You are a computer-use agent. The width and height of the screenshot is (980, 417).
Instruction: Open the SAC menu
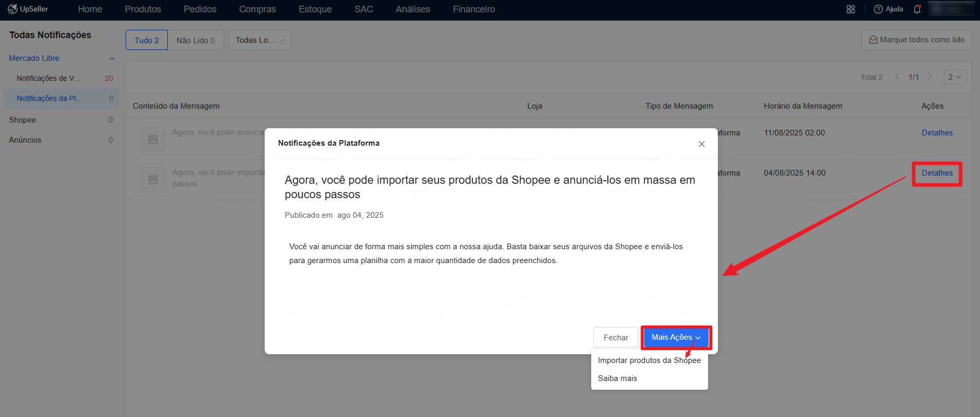coord(364,9)
